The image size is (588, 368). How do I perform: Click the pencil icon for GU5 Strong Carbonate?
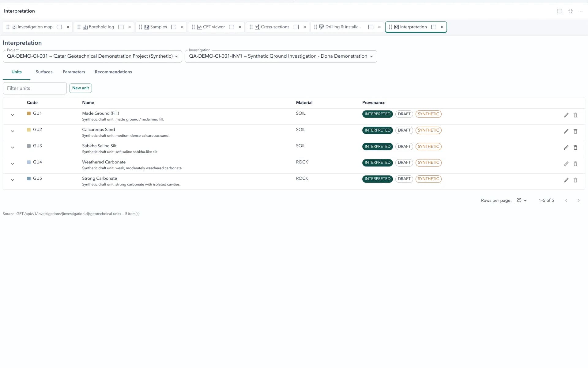566,180
